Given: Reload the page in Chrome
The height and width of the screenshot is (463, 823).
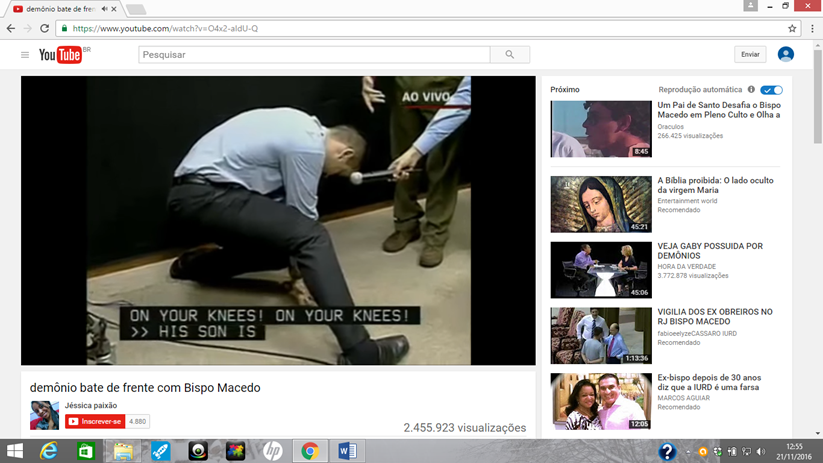Looking at the screenshot, I should click(x=44, y=28).
